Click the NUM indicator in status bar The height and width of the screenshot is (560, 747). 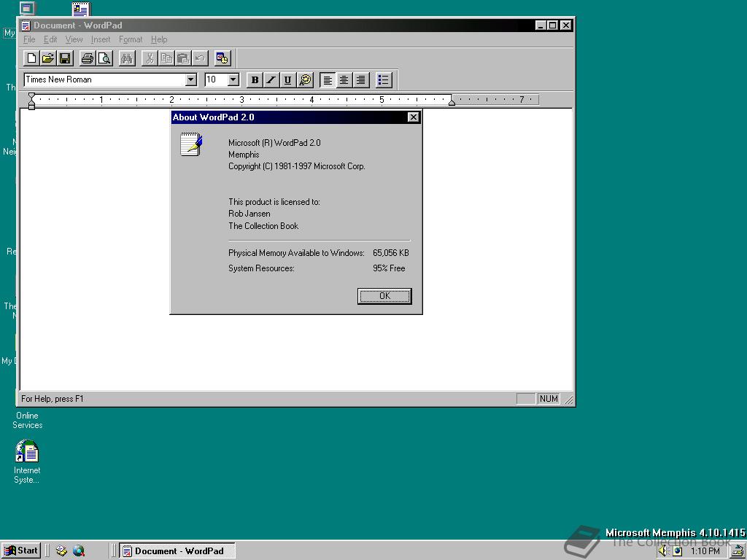(x=549, y=399)
